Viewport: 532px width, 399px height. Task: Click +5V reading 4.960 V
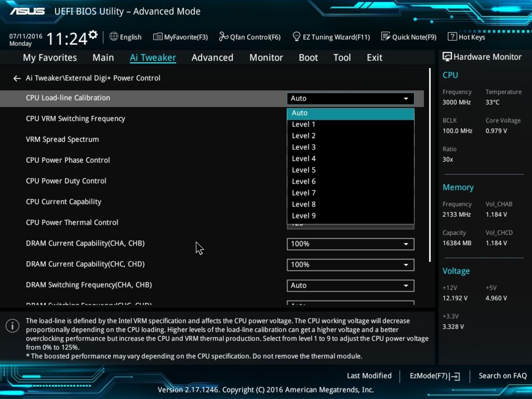click(496, 298)
